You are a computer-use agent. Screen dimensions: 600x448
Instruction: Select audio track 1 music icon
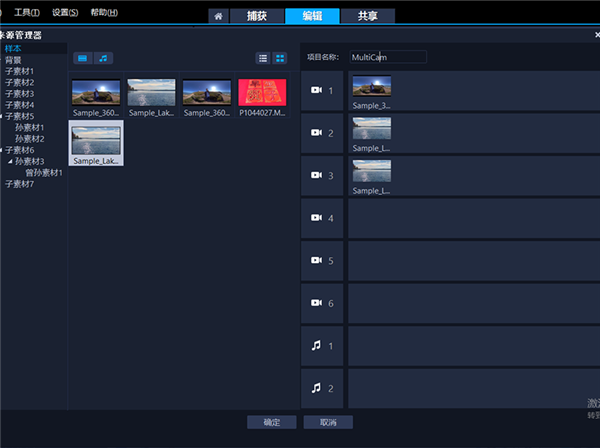pyautogui.click(x=316, y=345)
